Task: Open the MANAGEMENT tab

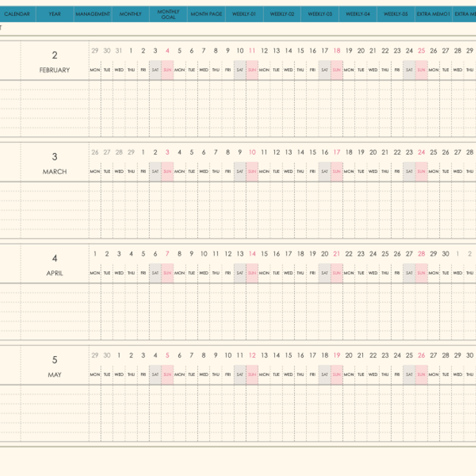Action: click(x=93, y=14)
